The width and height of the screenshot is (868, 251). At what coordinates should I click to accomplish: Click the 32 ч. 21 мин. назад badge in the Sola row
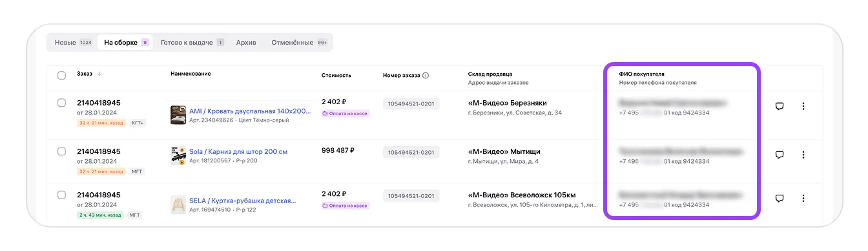point(101,171)
